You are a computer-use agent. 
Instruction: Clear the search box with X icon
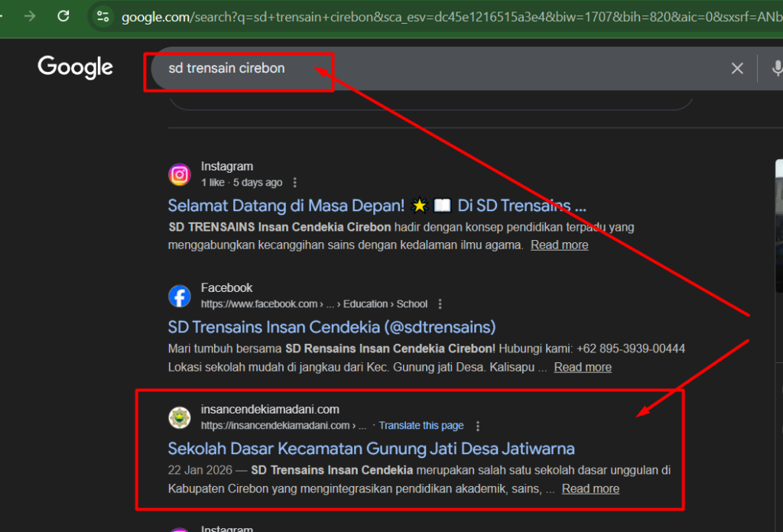(737, 69)
